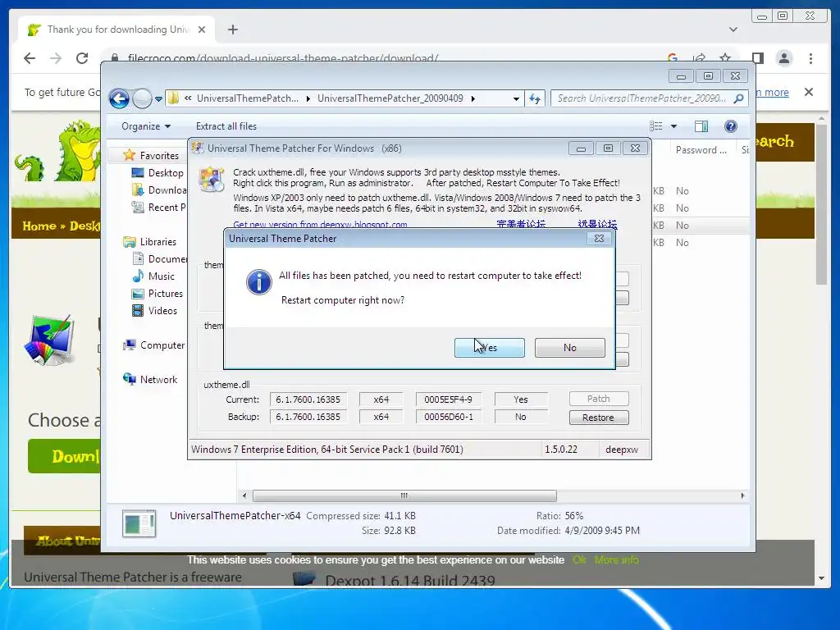Viewport: 840px width, 630px height.
Task: Open the deepxw.blogspot.com new version link
Action: tap(320, 225)
